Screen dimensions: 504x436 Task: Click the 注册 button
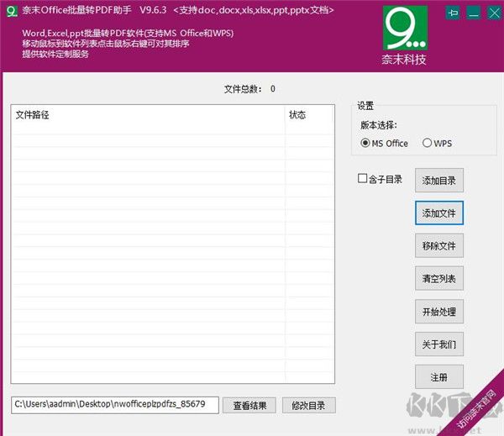439,377
